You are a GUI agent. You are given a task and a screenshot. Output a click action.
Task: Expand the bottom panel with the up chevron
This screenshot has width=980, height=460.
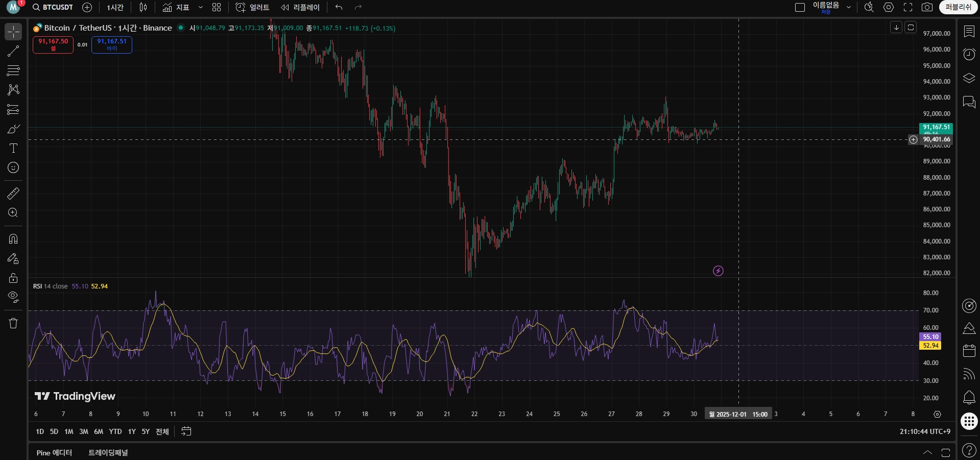coord(927,452)
